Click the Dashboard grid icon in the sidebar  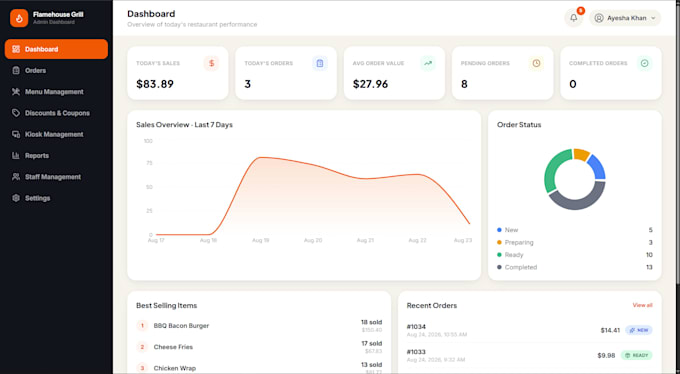(x=16, y=49)
